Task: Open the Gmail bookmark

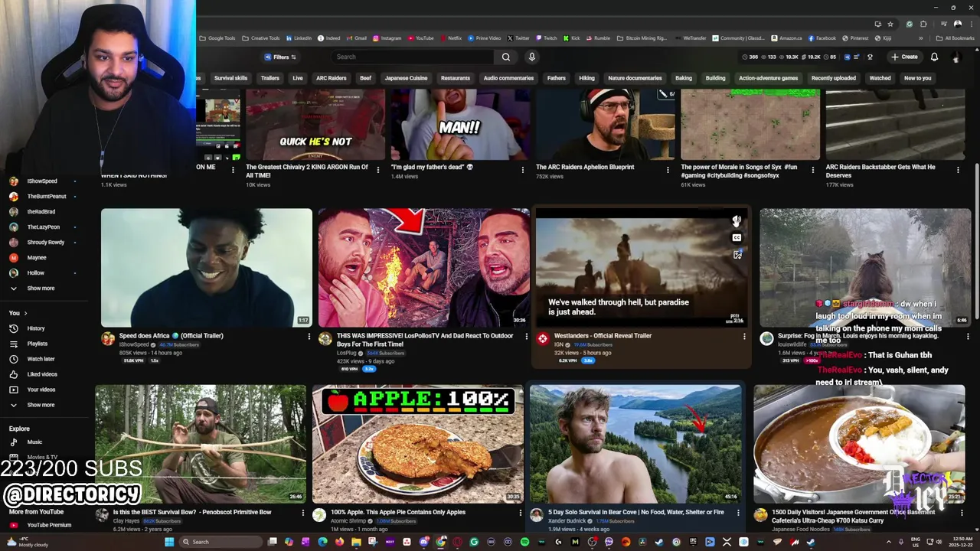Action: click(356, 38)
